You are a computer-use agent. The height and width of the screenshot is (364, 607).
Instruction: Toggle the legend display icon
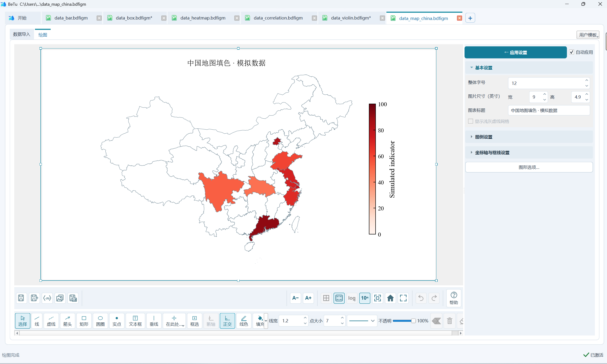click(339, 298)
